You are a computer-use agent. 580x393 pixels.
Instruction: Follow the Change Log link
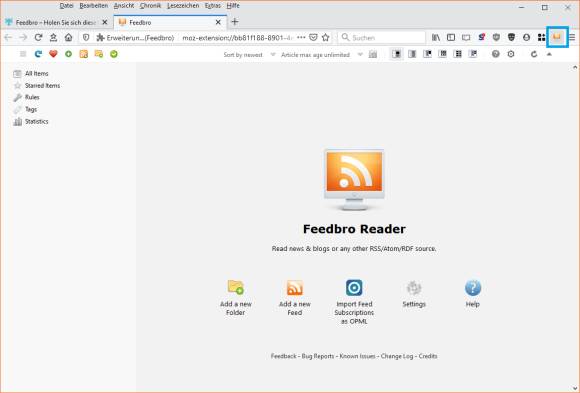(x=397, y=356)
